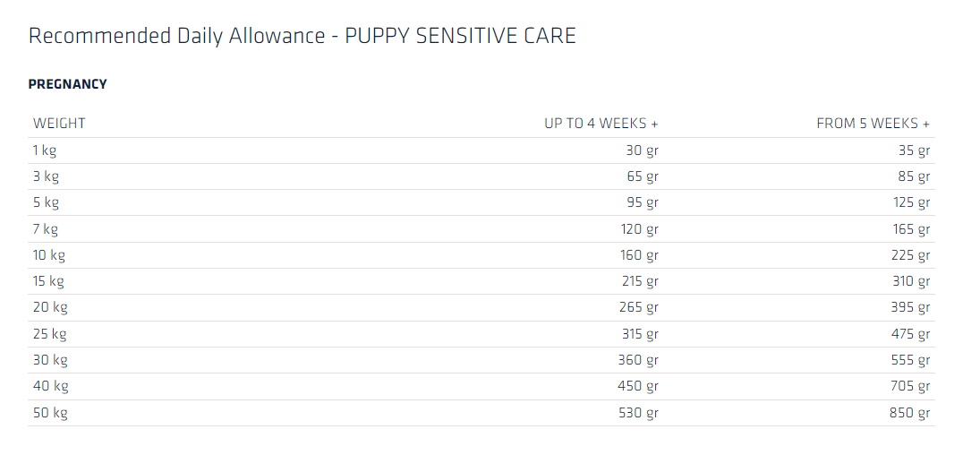Viewport: 980px width, 455px height.
Task: Click the 30 gr allowance value
Action: [x=642, y=150]
